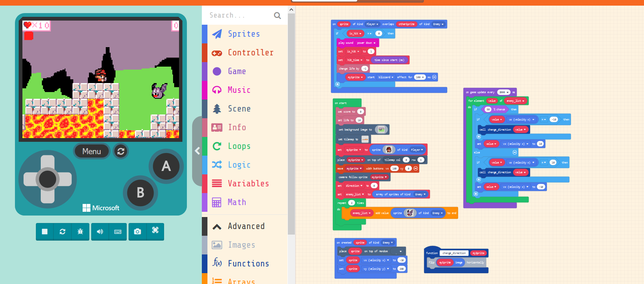Screen dimensions: 644x284
Task: Collapse the simulator with the arrow handle
Action: point(197,151)
